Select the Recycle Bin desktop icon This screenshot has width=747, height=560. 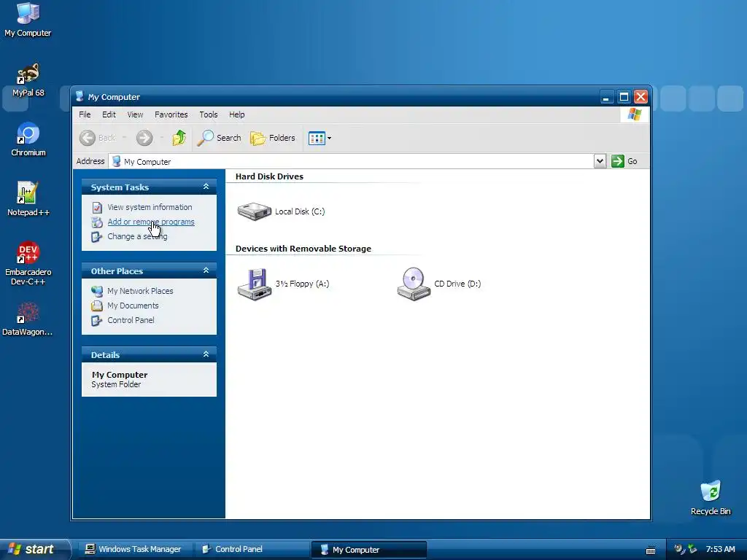click(711, 498)
